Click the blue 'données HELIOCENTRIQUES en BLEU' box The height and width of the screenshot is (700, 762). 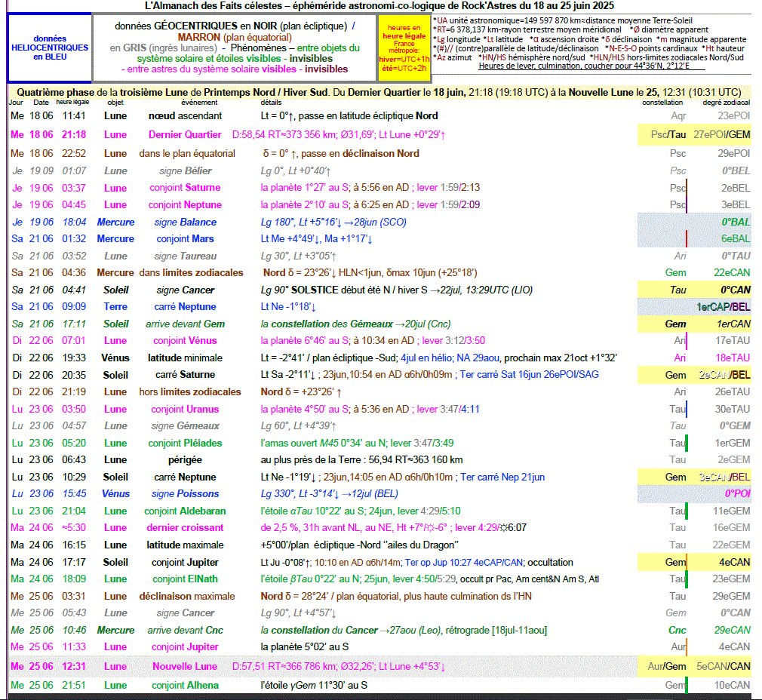tap(50, 48)
